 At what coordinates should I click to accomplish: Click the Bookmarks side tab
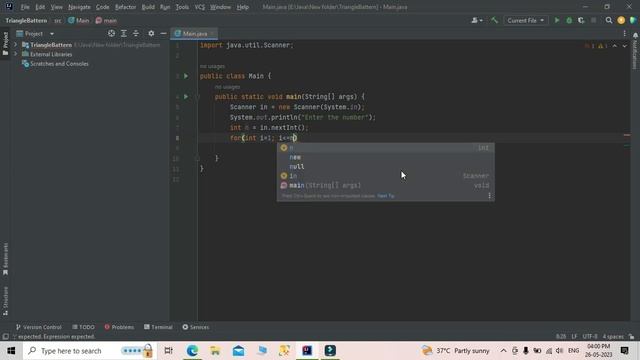point(5,259)
